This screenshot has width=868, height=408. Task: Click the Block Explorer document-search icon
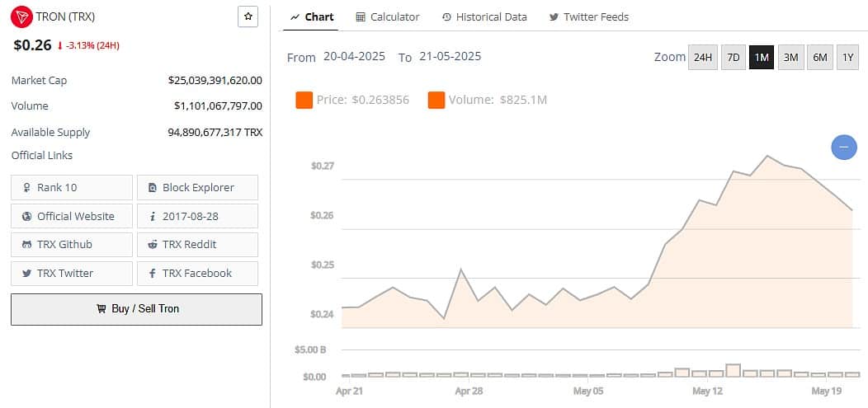coord(153,188)
